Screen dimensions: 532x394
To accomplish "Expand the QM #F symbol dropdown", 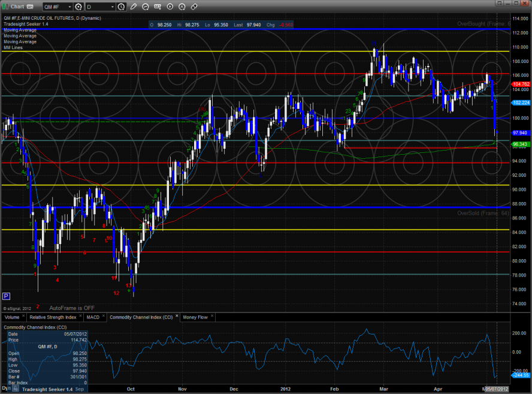I will 69,7.
